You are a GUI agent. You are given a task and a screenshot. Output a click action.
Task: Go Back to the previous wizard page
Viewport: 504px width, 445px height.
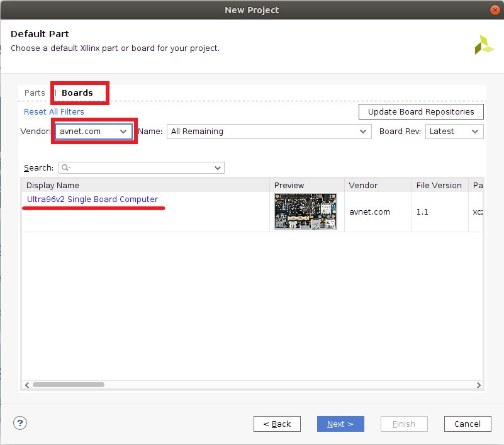point(277,424)
